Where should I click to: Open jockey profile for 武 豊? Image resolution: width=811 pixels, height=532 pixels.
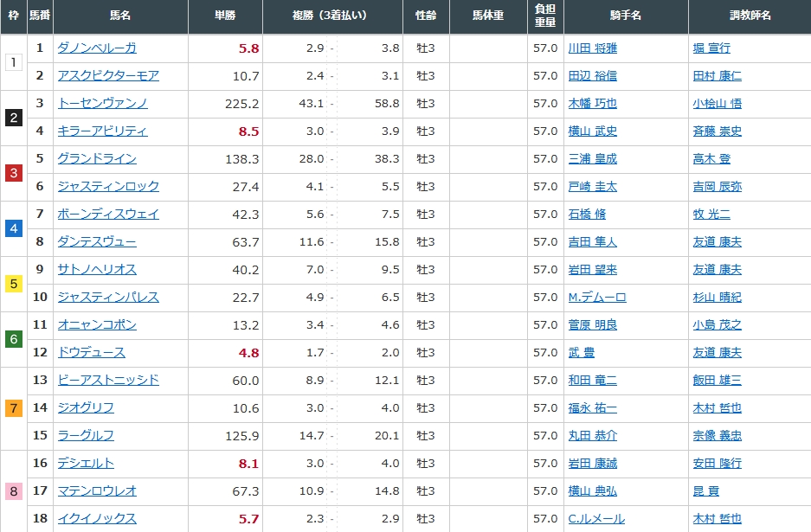(581, 353)
